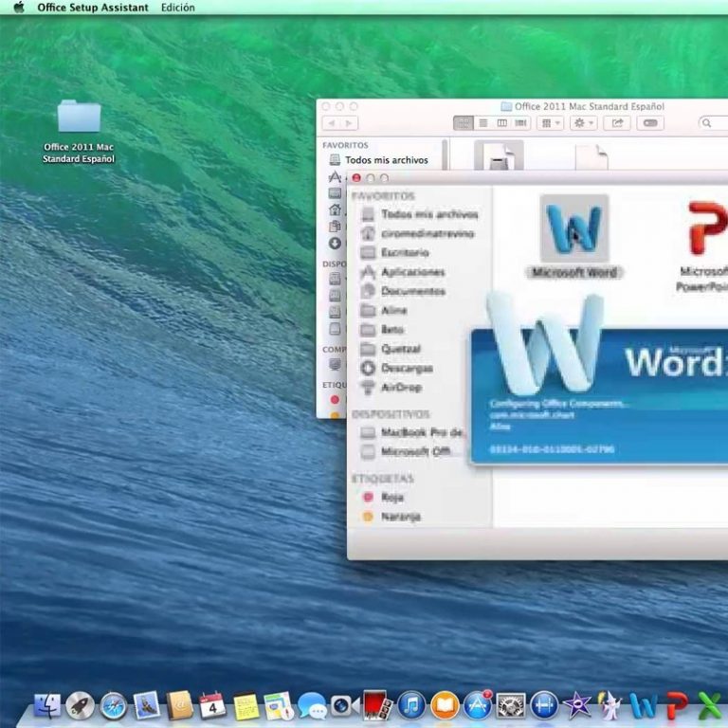Open the Office Setup Assistant menu
The width and height of the screenshot is (728, 728).
(92, 8)
